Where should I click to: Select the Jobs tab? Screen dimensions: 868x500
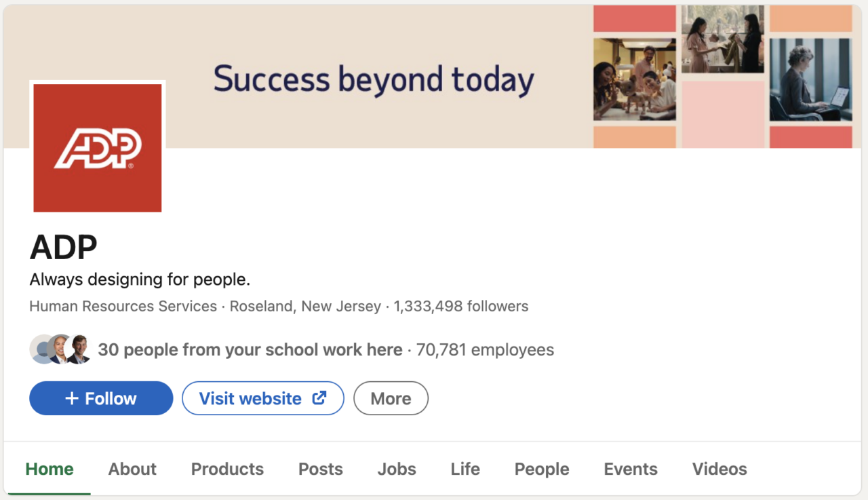(x=397, y=469)
